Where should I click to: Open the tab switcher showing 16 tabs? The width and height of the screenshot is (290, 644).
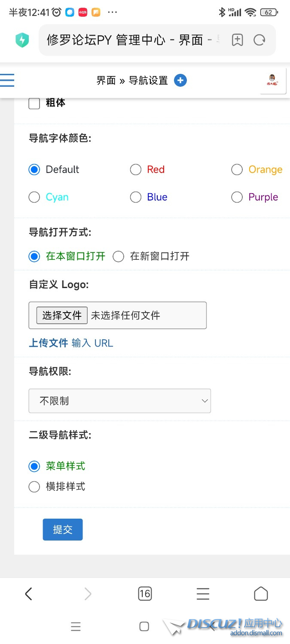coord(145,594)
